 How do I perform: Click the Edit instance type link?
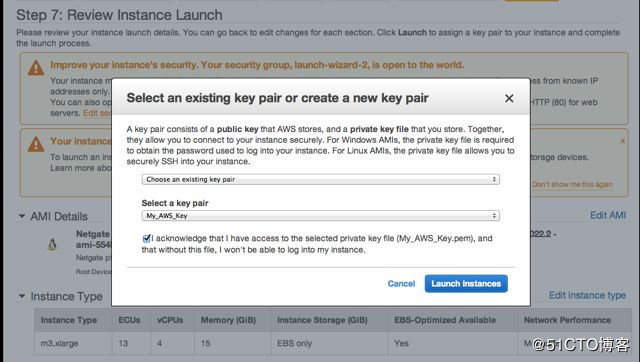click(x=587, y=295)
